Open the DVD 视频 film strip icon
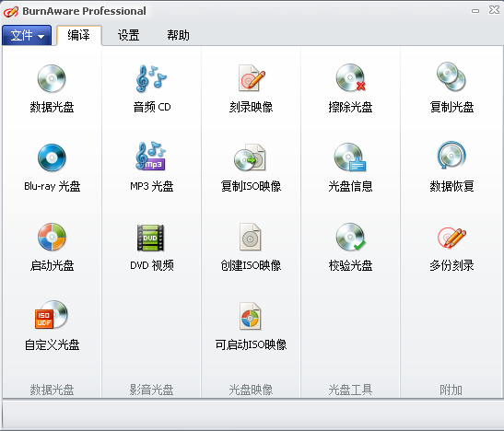This screenshot has width=504, height=431. (x=150, y=238)
